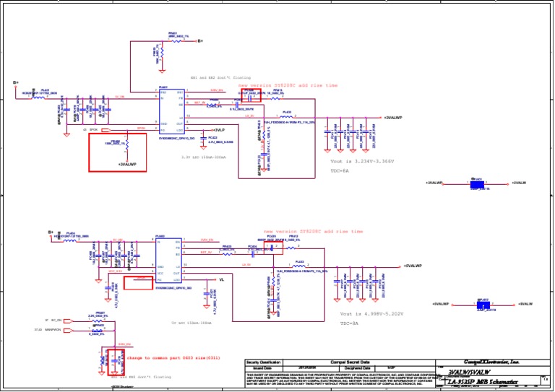Click the VL output label of lower regulator
Viewport: 555px width, 392px height.
[x=222, y=278]
